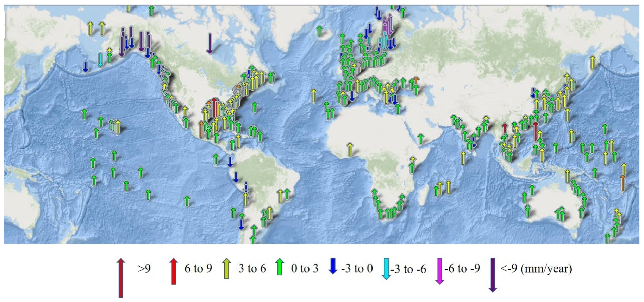This screenshot has height=302, width=644.
Task: Click the blue '-3 to 0' legend arrow
Action: click(333, 266)
